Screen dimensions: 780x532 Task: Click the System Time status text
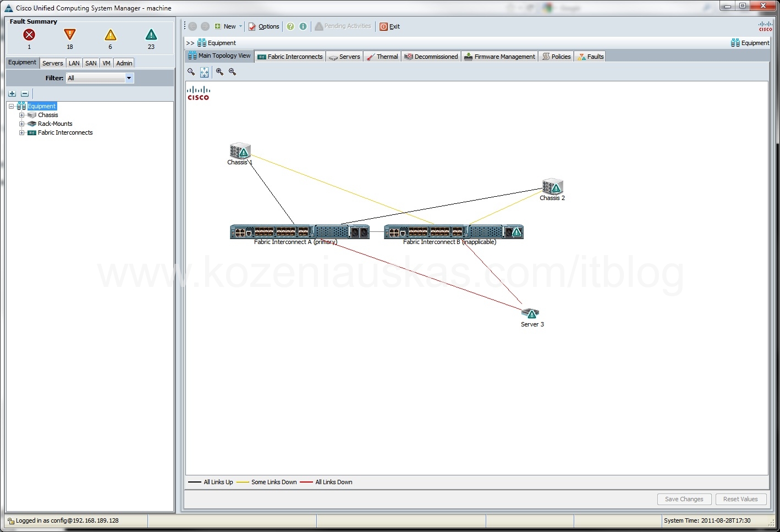tap(707, 520)
